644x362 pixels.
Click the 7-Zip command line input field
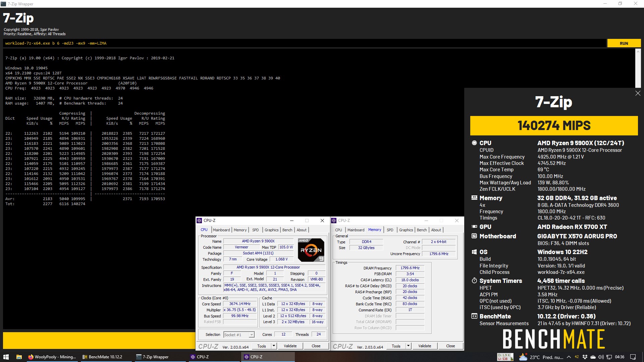point(305,43)
